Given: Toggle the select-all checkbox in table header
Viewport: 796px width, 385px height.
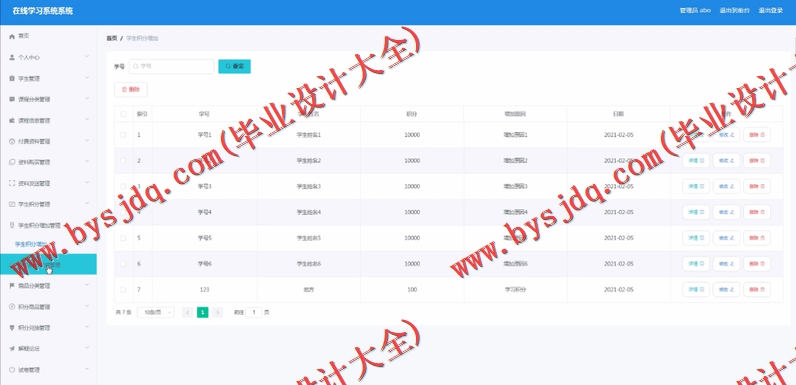Looking at the screenshot, I should 123,114.
